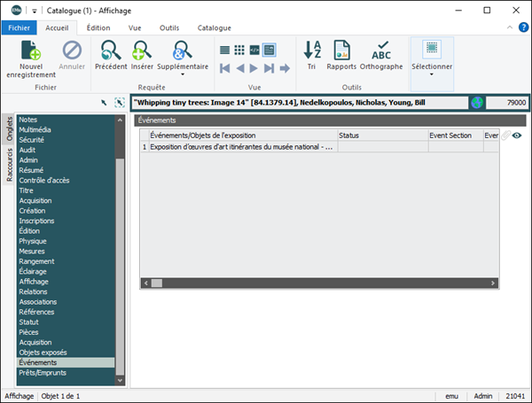The height and width of the screenshot is (403, 532).
Task: Open the Tri sort tool
Action: tap(312, 50)
